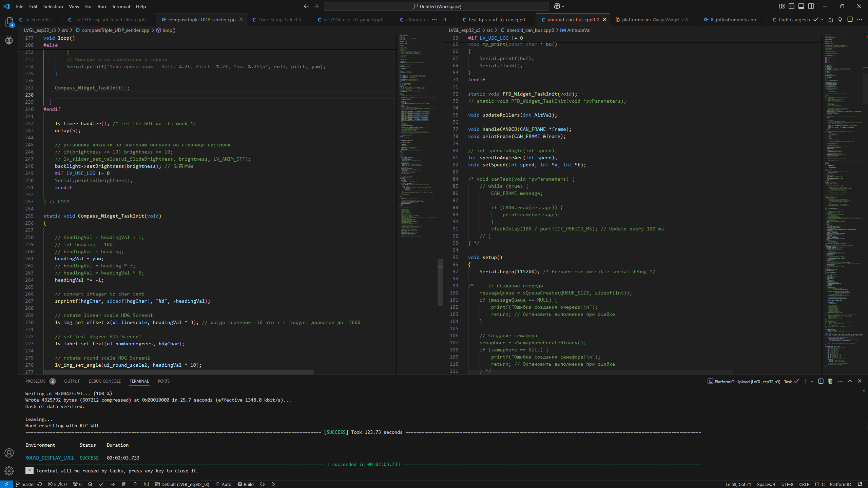Synchronize changes next to master branch
Viewport: 868px width, 488px height.
pyautogui.click(x=40, y=484)
